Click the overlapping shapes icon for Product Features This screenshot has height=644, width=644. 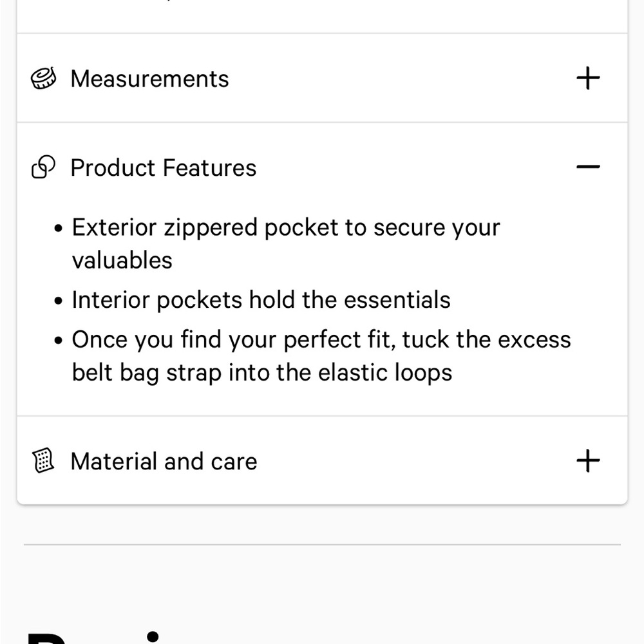tap(43, 167)
